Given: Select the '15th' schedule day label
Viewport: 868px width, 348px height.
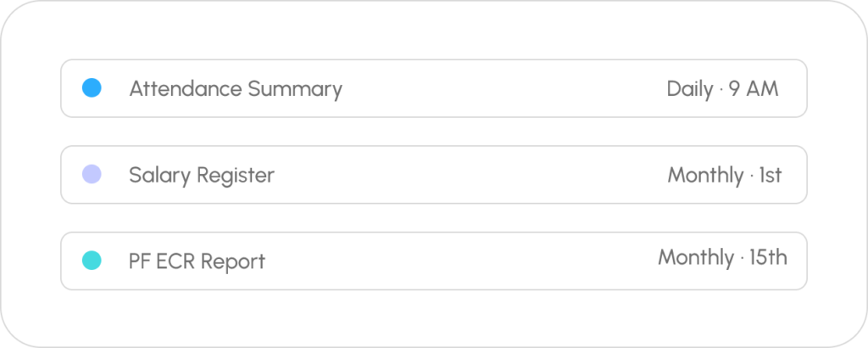Looking at the screenshot, I should click(x=768, y=257).
